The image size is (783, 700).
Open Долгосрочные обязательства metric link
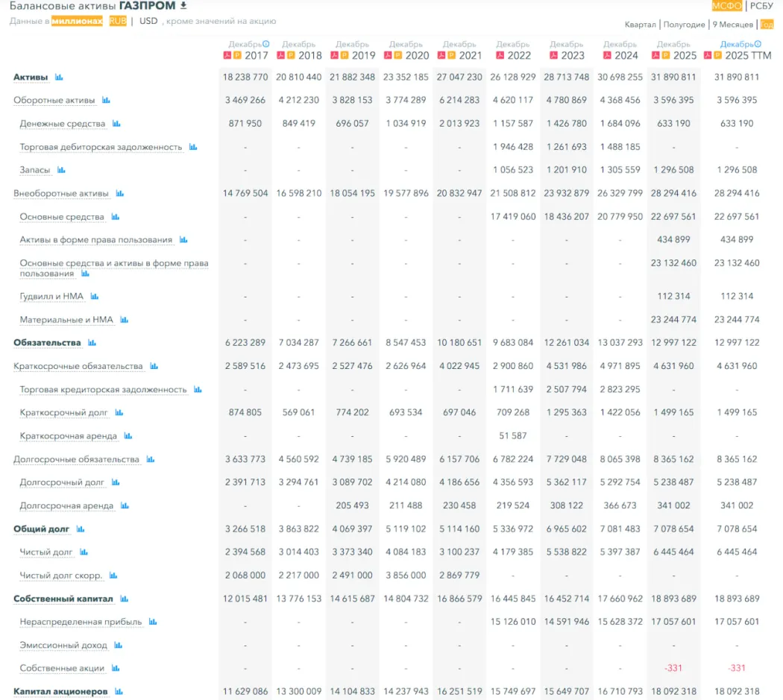(x=76, y=459)
